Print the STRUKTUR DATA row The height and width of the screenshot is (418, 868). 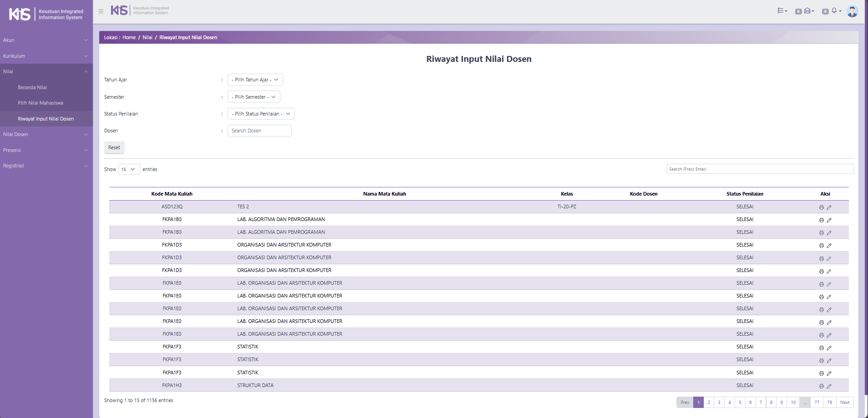click(821, 386)
